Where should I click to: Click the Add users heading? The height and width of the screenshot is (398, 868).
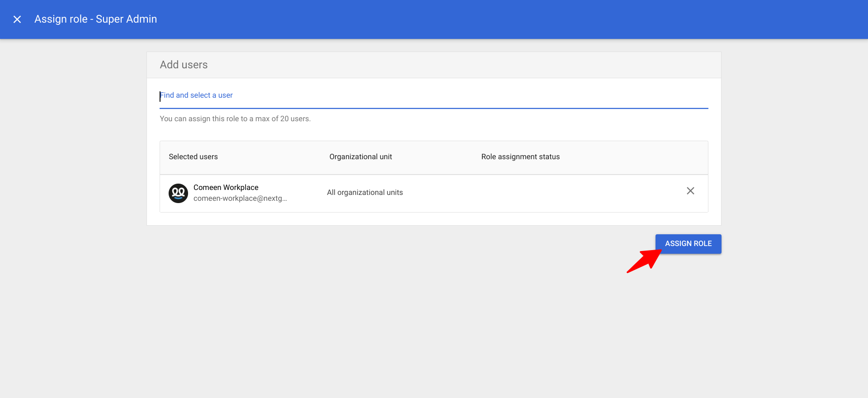(x=184, y=65)
